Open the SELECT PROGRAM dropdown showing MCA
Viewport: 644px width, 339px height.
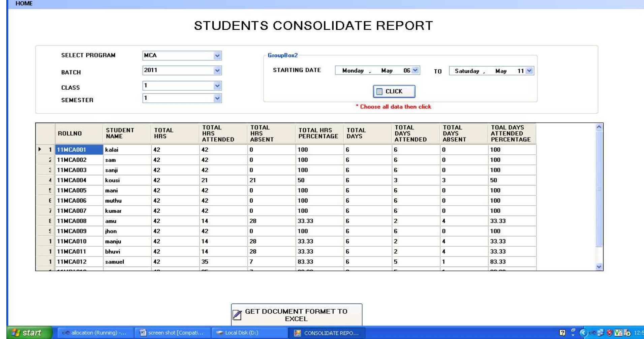(217, 55)
